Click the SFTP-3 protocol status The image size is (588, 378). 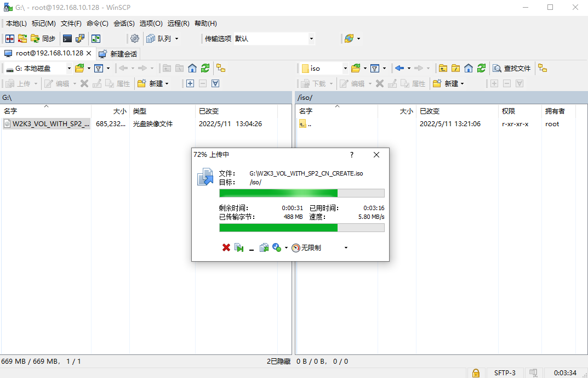click(505, 373)
